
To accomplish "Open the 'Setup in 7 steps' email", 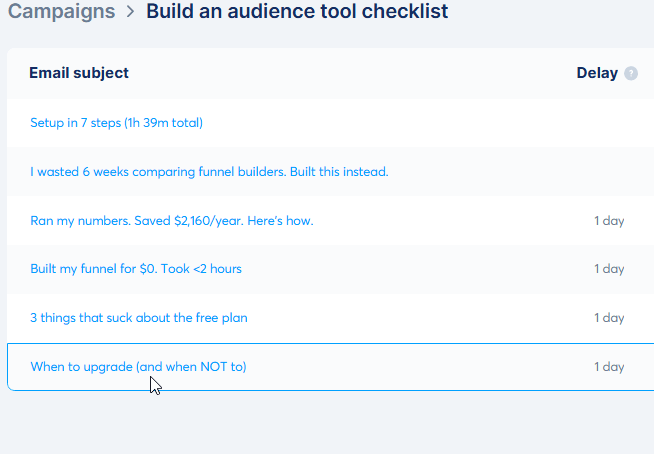I will [116, 123].
